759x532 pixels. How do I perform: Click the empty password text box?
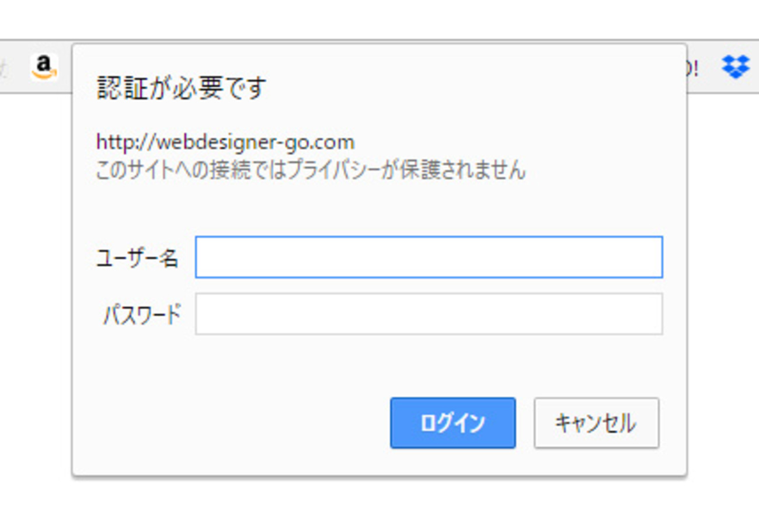[x=429, y=314]
